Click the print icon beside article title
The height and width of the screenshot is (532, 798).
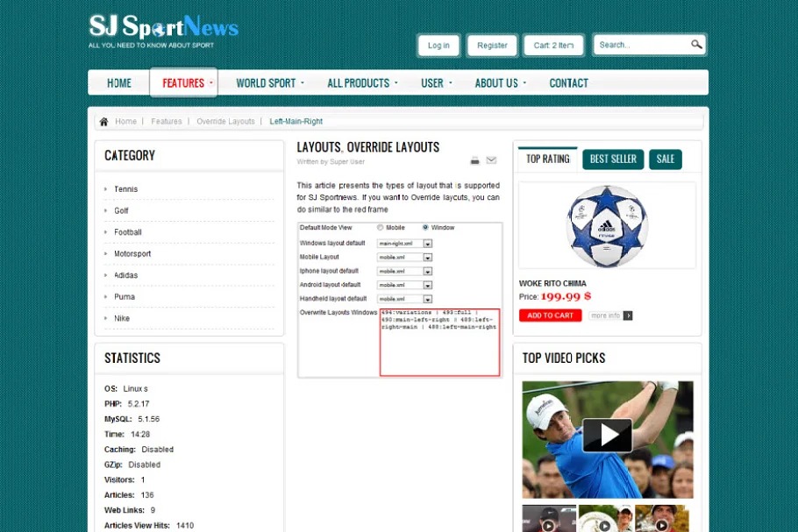pyautogui.click(x=474, y=160)
